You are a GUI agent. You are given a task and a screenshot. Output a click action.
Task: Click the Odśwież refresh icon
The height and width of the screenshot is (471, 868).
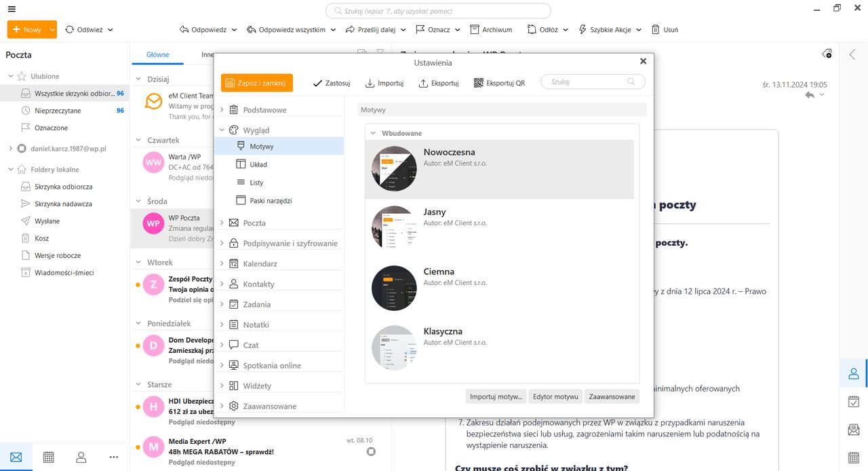tap(70, 30)
